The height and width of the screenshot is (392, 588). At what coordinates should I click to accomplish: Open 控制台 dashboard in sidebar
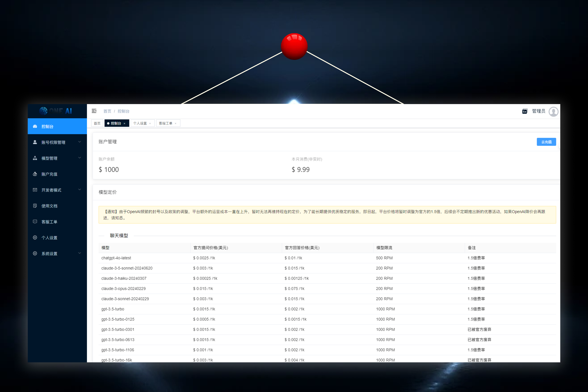click(x=48, y=126)
